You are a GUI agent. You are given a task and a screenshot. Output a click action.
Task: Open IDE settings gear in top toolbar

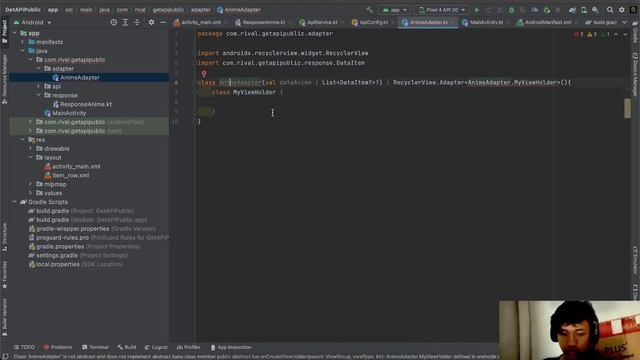click(x=622, y=10)
